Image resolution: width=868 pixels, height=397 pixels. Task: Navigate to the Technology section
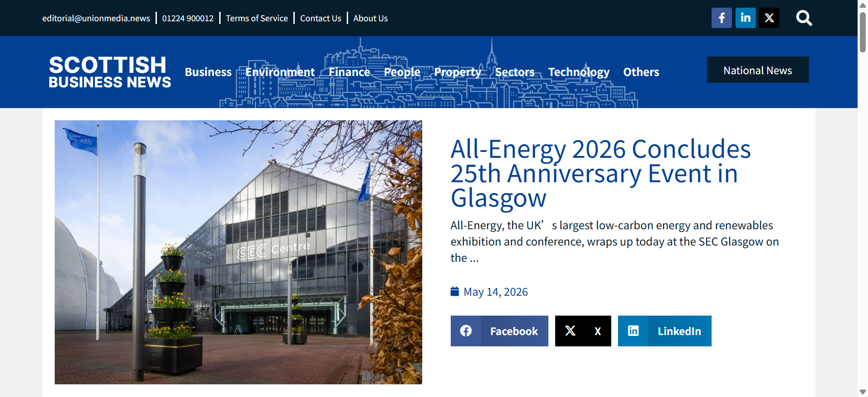click(579, 72)
